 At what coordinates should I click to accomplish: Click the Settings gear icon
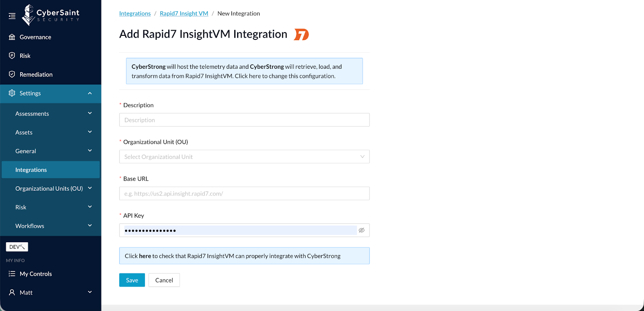pos(12,93)
